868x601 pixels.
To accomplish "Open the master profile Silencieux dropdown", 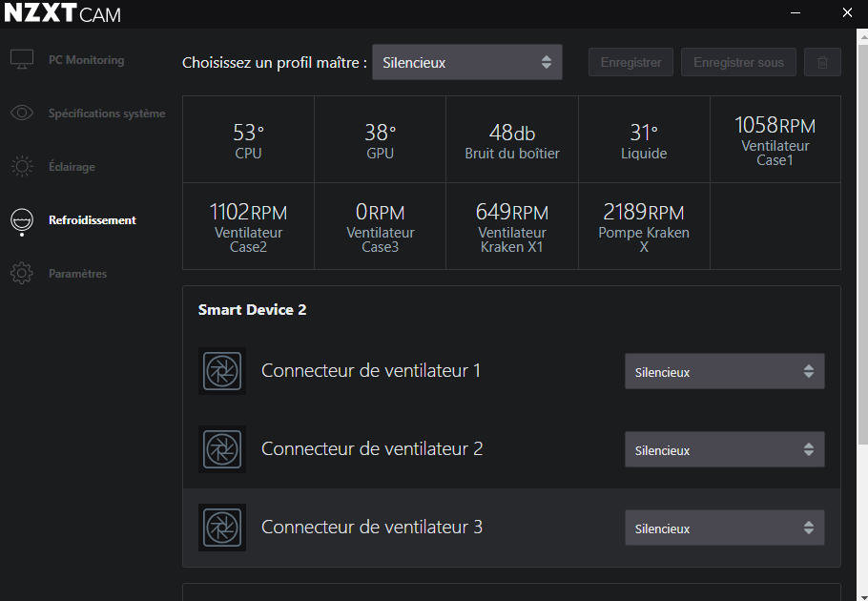I will tap(467, 62).
